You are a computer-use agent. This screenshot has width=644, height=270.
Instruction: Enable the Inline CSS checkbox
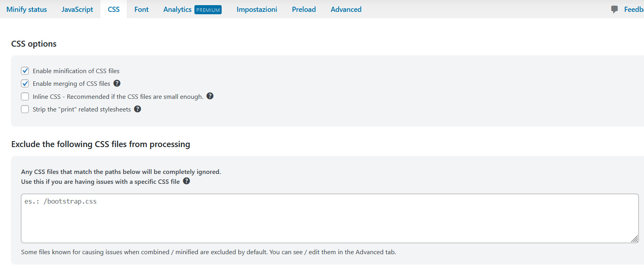tap(25, 96)
